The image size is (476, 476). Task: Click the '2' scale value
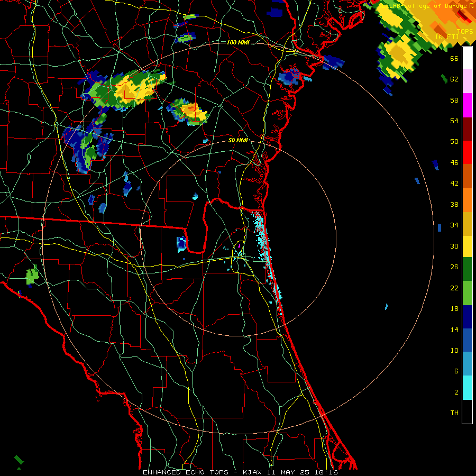pos(456,392)
